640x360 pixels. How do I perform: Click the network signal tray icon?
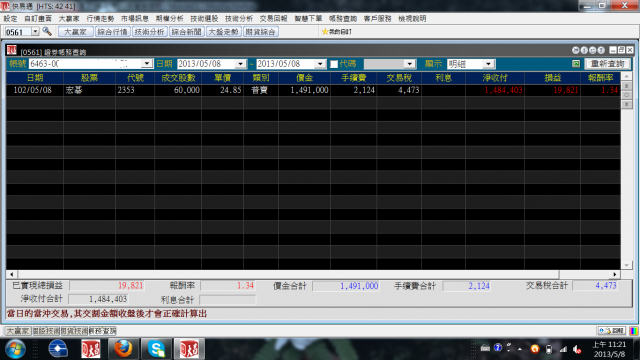[x=563, y=349]
